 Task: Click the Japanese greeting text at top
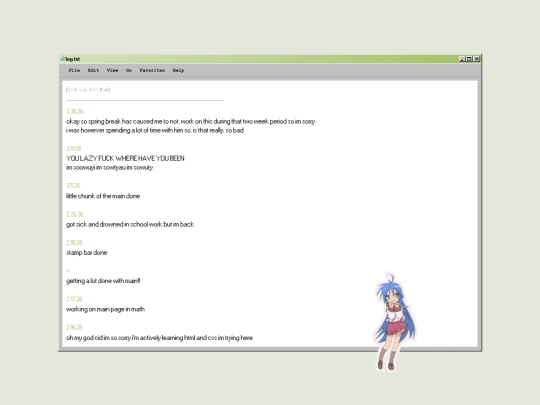(88, 90)
